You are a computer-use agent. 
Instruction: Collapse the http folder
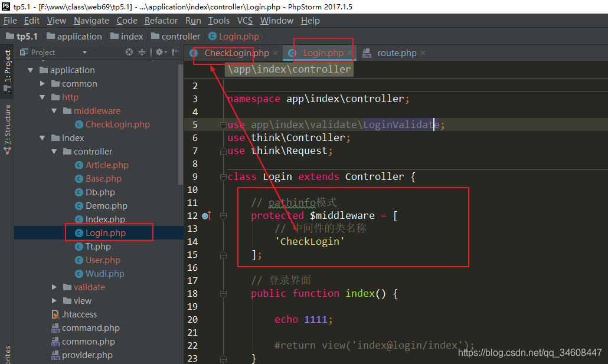(43, 97)
